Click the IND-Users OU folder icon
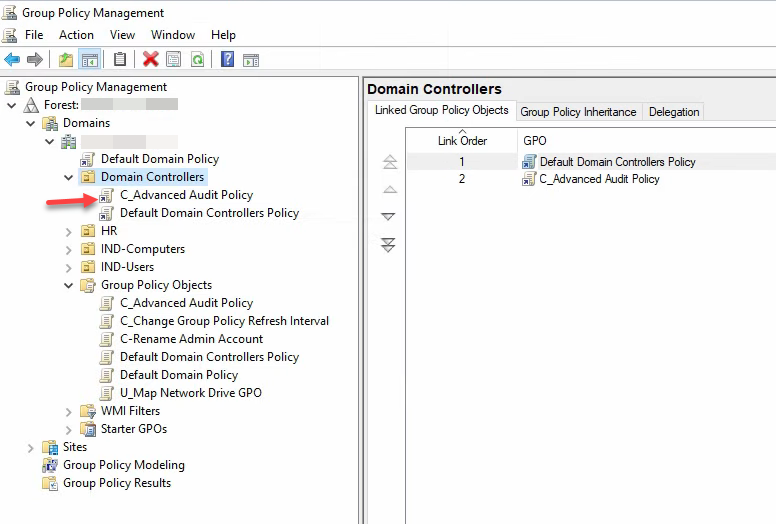The image size is (776, 524). point(88,267)
